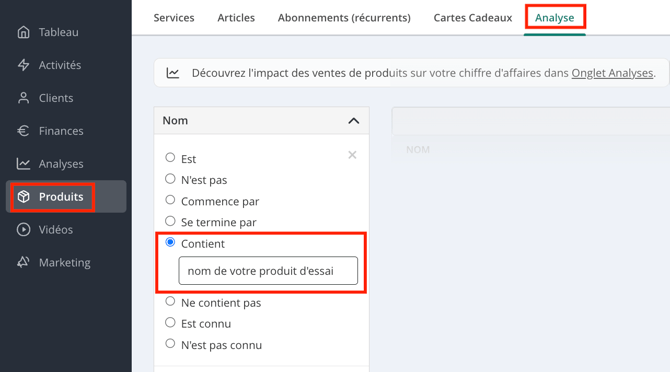Follow the 'Onglet Analyses' link
Image resolution: width=670 pixels, height=372 pixels.
point(612,73)
